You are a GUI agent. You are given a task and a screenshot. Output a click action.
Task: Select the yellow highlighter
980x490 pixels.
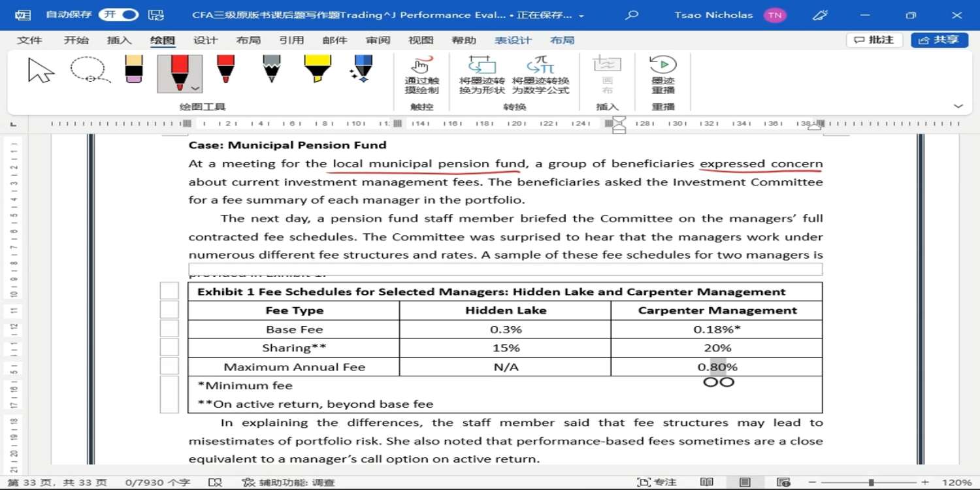(318, 69)
